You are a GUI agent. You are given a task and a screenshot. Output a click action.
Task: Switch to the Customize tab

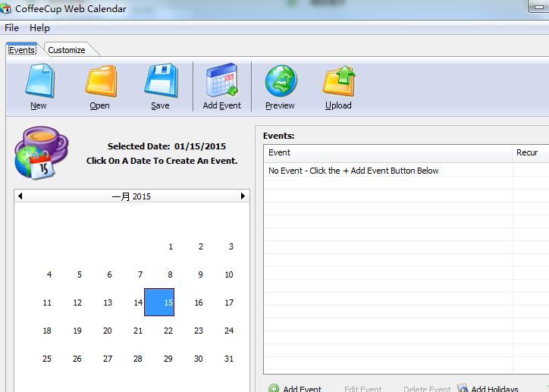click(67, 50)
